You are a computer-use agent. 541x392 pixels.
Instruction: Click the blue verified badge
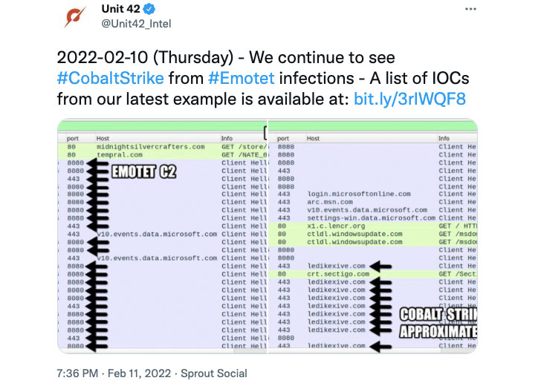pos(148,10)
